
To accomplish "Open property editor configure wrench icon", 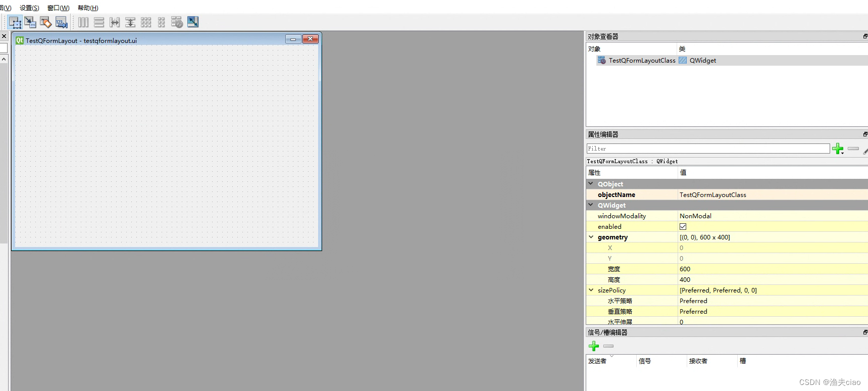I will pos(865,150).
